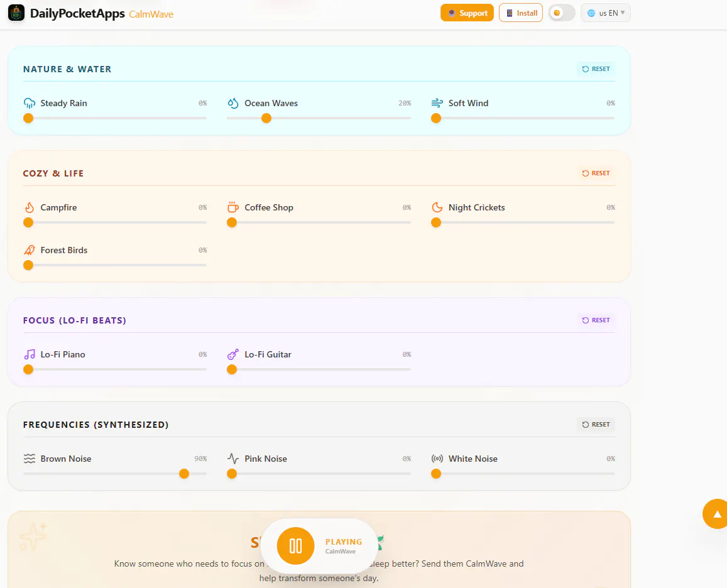The image size is (727, 588).
Task: Click the Brown Noise waves icon
Action: 29,459
